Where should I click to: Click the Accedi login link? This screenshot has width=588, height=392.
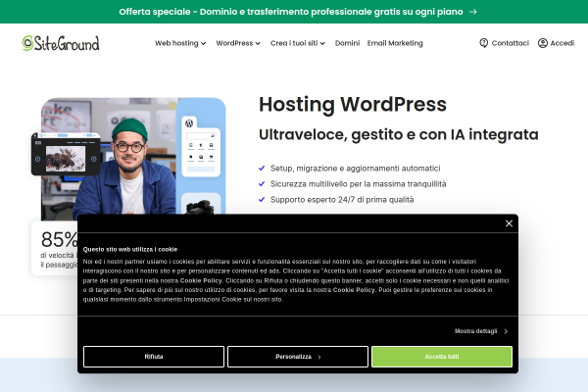(x=563, y=43)
